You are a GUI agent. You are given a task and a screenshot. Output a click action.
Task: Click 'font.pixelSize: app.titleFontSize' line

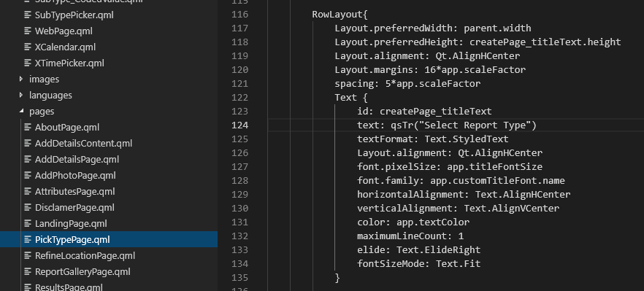point(450,166)
